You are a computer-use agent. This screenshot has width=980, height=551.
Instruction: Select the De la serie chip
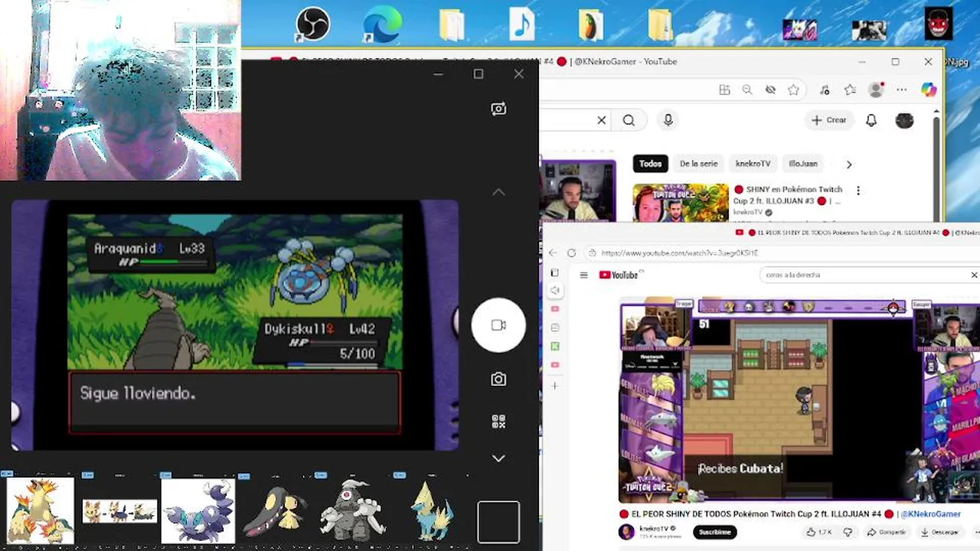pos(699,164)
